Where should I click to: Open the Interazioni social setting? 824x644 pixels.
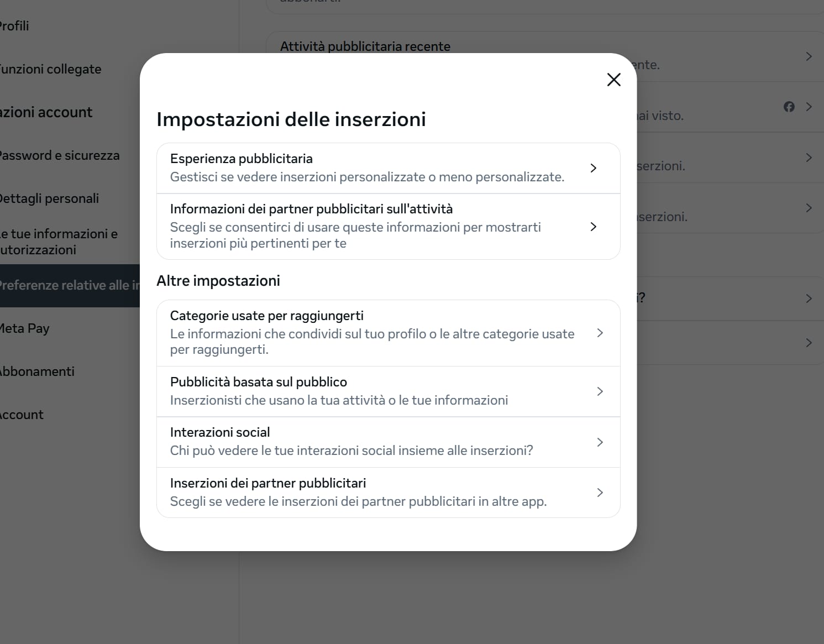[389, 442]
